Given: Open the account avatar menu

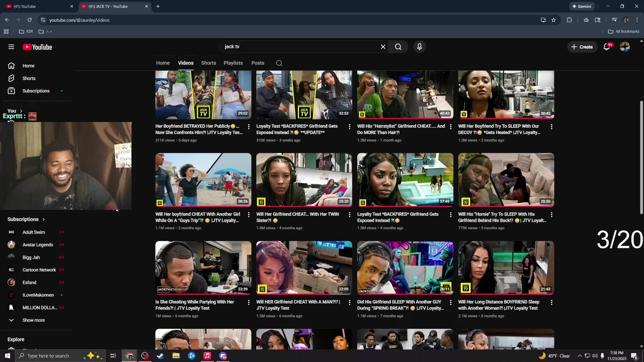Looking at the screenshot, I should tap(625, 47).
